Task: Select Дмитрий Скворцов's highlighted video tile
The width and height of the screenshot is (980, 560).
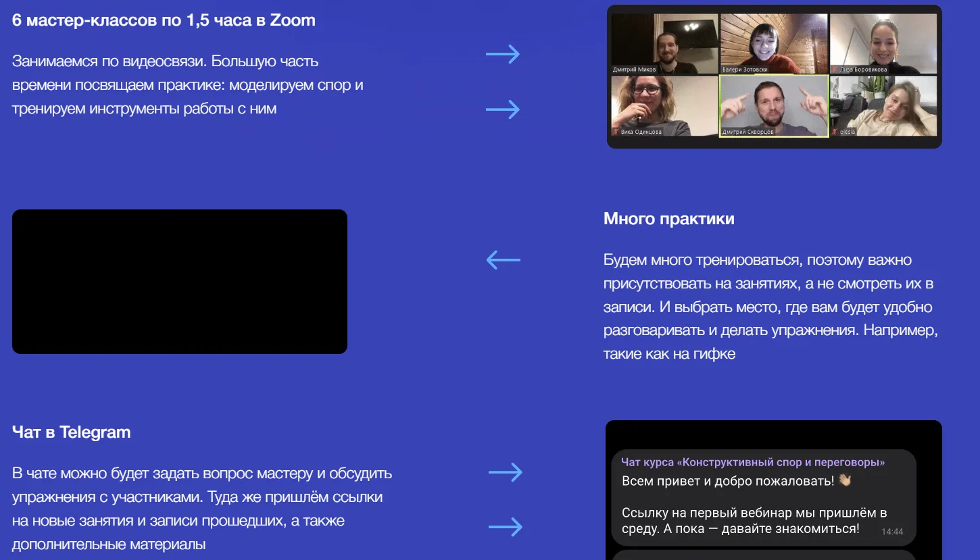Action: [x=774, y=105]
